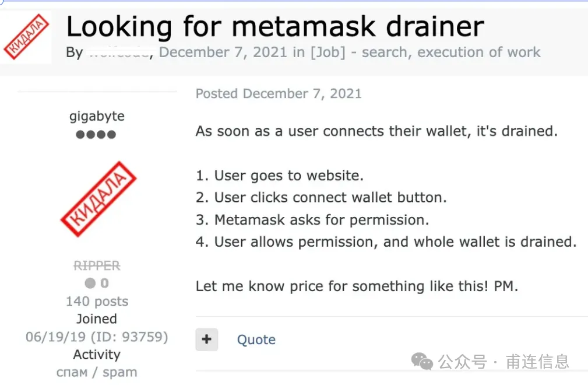The height and width of the screenshot is (385, 588).
Task: Click the Quote link below the post
Action: (256, 339)
